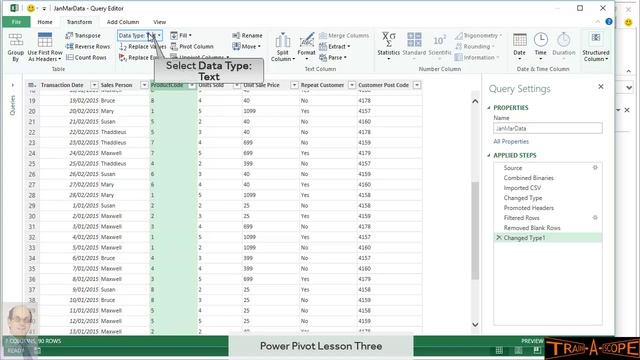Open the Customer Post Code filter dropdown
The height and width of the screenshot is (360, 640).
pyautogui.click(x=417, y=85)
